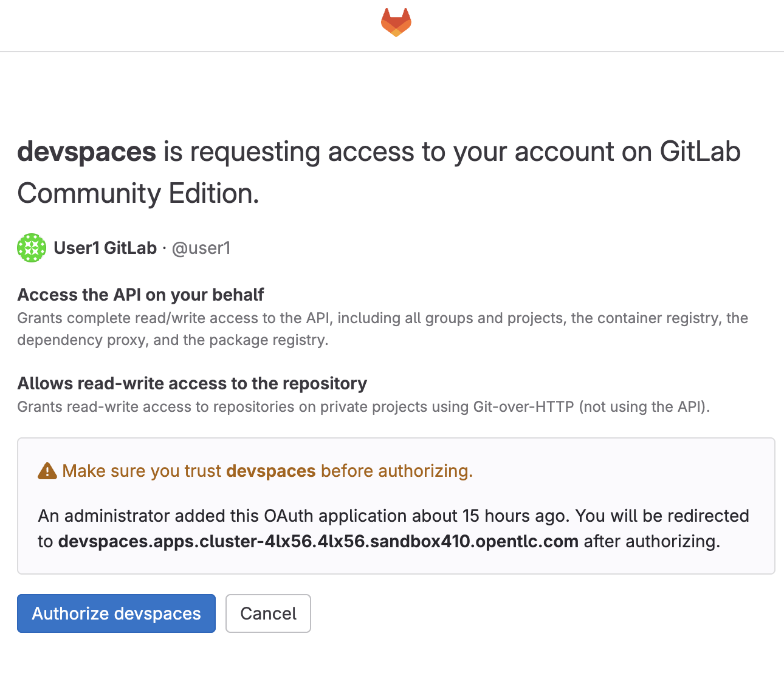This screenshot has width=784, height=690.
Task: Click the "Access the API on your behalf" heading
Action: point(140,295)
